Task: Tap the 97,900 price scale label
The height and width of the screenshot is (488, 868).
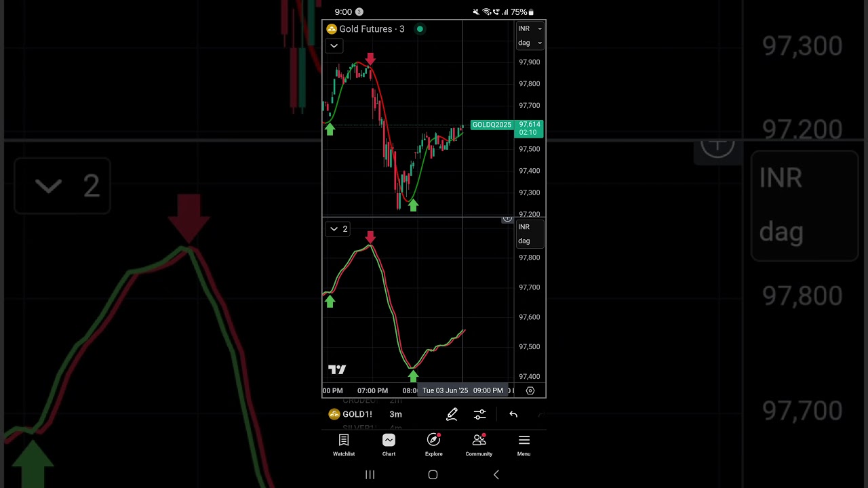Action: point(529,62)
